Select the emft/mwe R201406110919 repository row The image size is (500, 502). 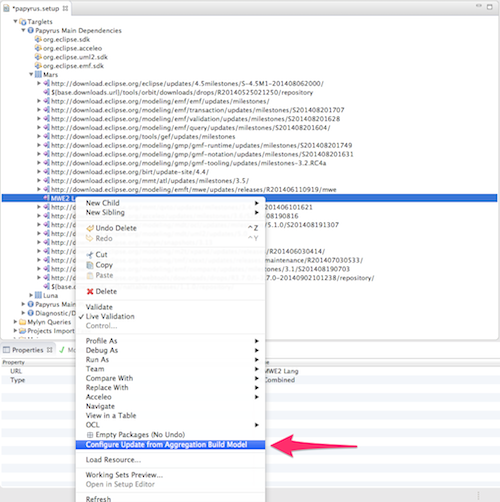pyautogui.click(x=194, y=189)
